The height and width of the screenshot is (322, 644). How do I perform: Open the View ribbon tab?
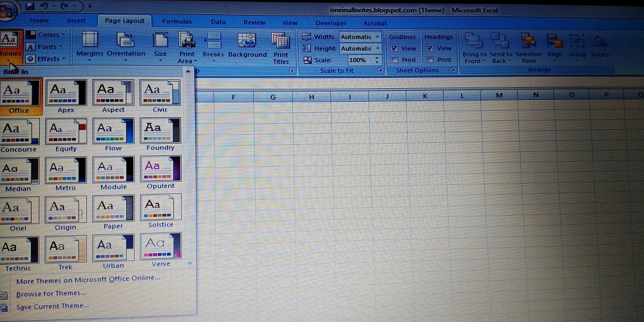pos(290,23)
